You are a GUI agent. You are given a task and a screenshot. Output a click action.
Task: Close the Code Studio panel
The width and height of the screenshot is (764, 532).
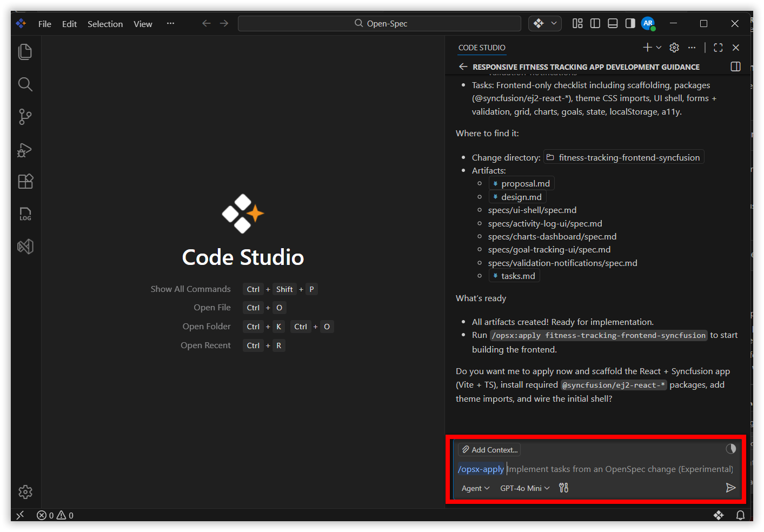(736, 48)
